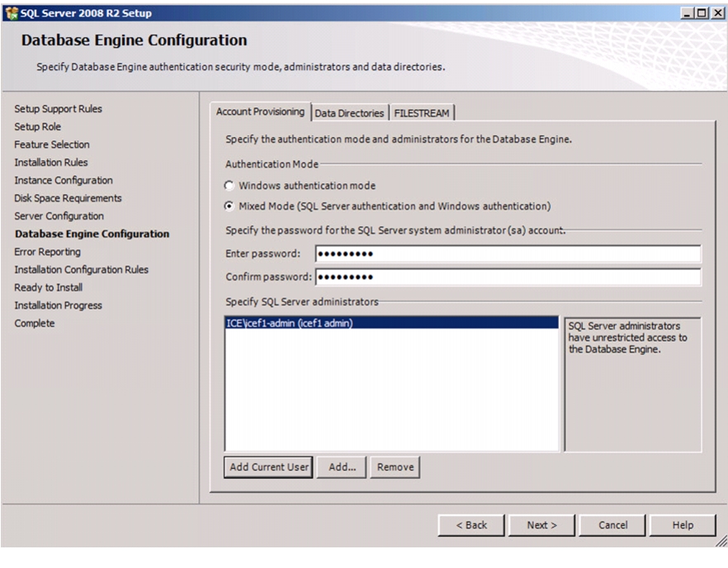This screenshot has width=728, height=568.
Task: Click the SQL Server setup title bar icon
Action: point(12,13)
